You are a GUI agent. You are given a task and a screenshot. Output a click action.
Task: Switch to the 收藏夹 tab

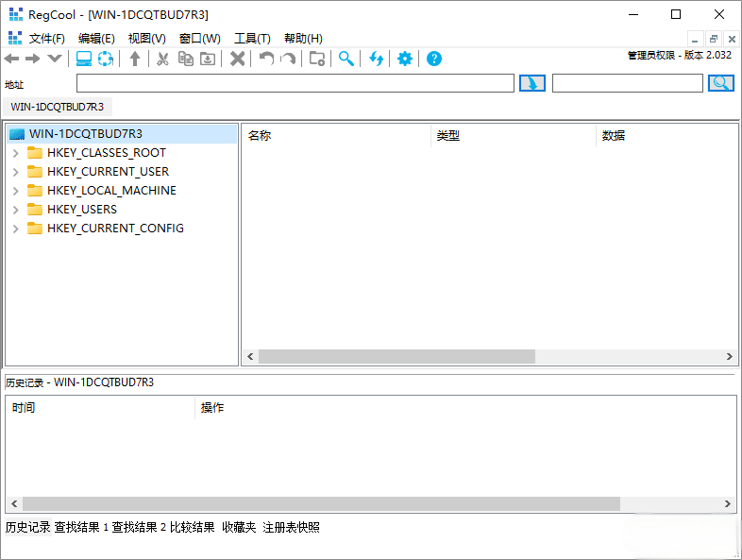239,527
